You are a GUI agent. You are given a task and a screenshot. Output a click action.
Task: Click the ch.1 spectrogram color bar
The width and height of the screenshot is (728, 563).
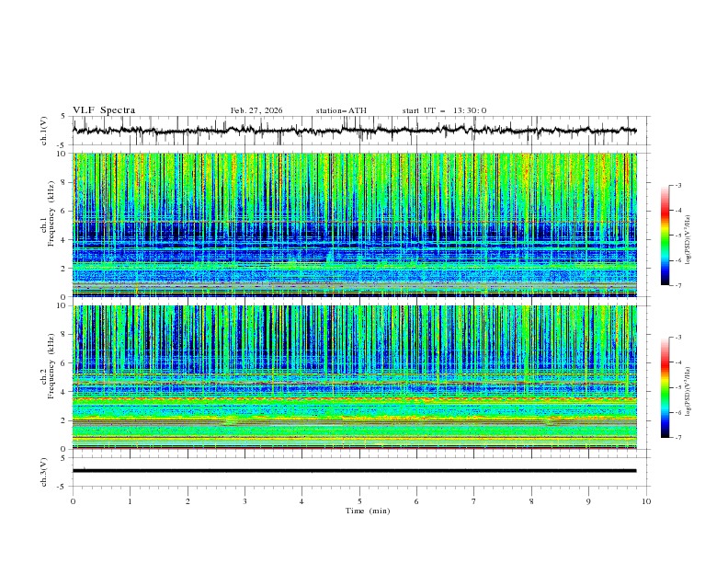tap(665, 236)
